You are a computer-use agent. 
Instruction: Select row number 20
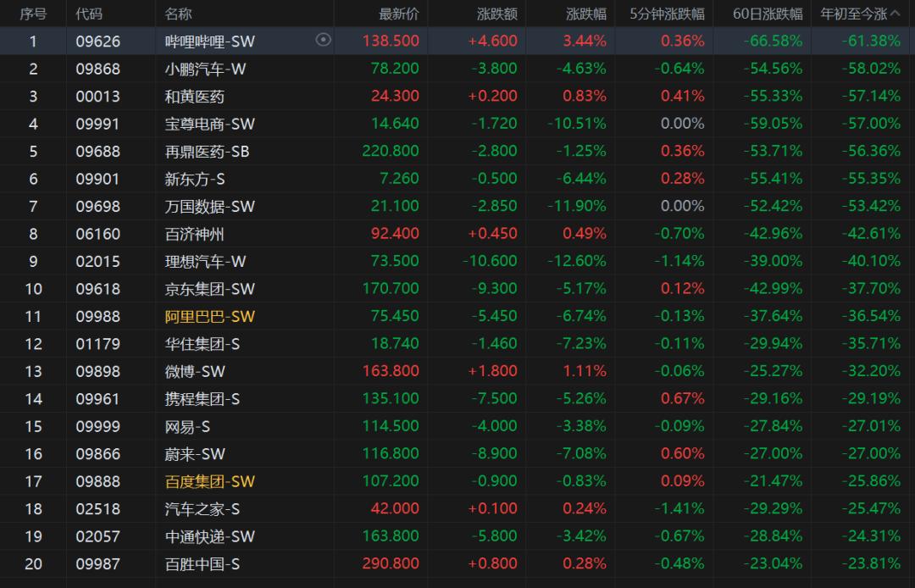pyautogui.click(x=33, y=564)
